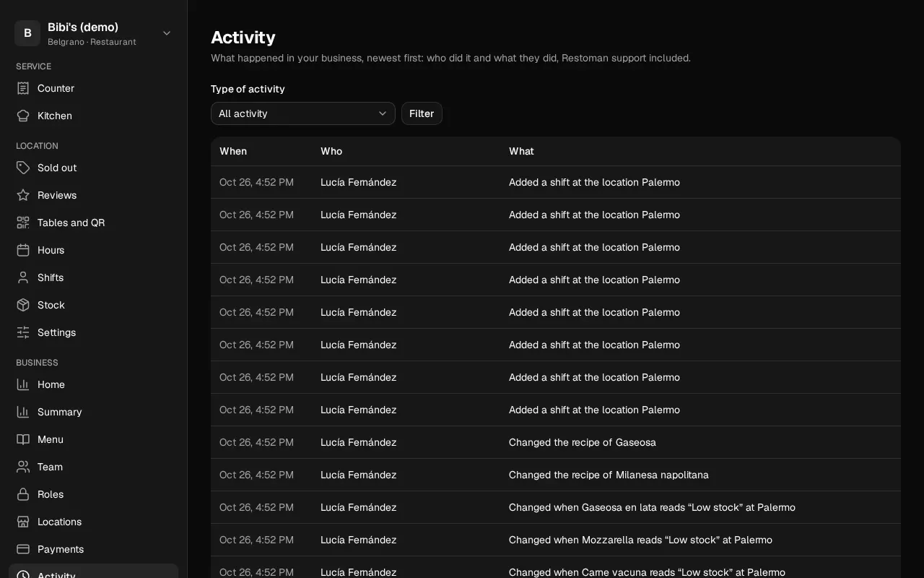The width and height of the screenshot is (924, 578).
Task: Click the Stock box icon
Action: (x=23, y=305)
